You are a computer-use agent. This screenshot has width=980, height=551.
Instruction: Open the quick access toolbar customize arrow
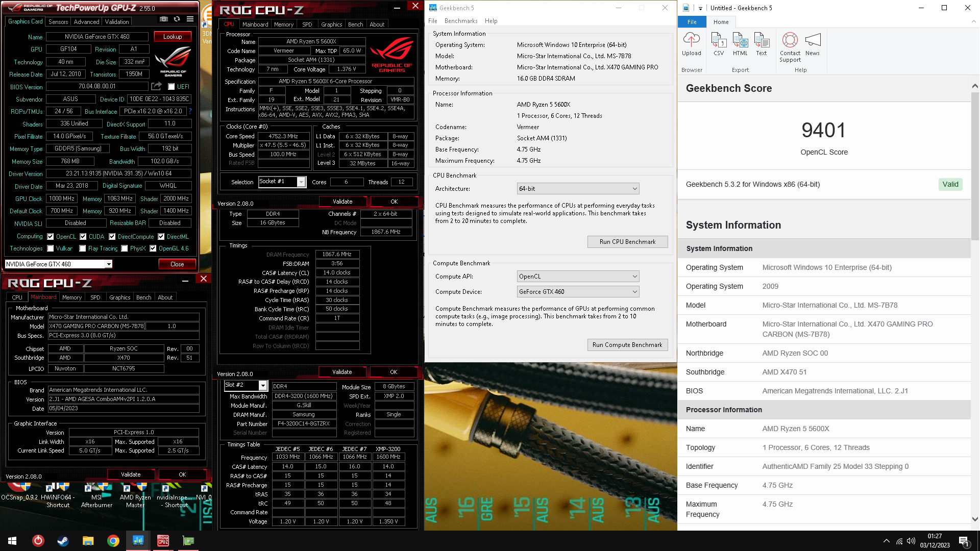[700, 8]
